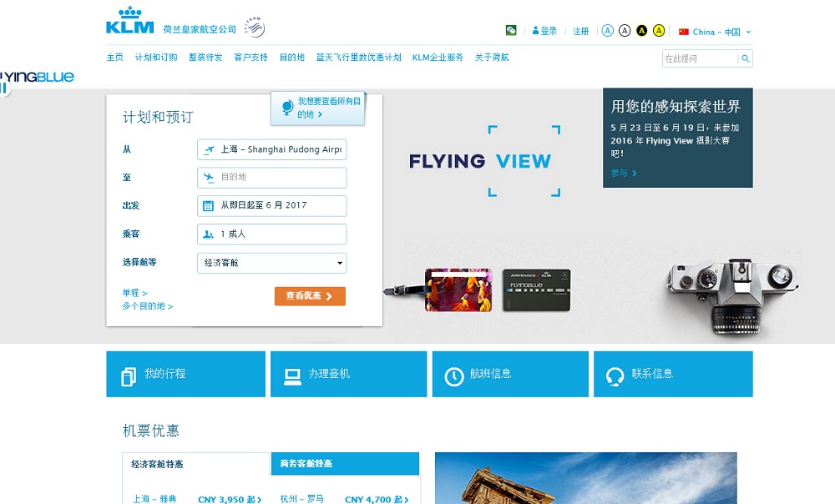This screenshot has height=504, width=835.
Task: Click the search magnifier icon
Action: tap(746, 58)
